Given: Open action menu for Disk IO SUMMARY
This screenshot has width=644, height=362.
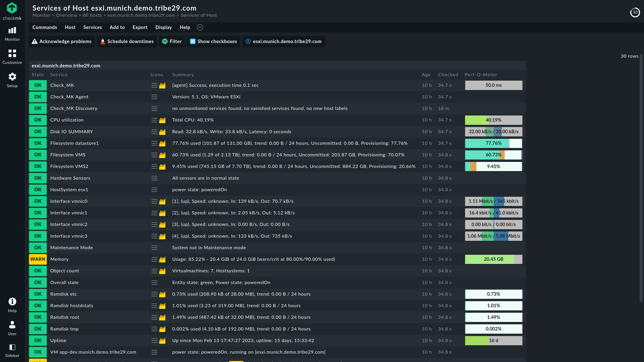Looking at the screenshot, I should click(154, 132).
